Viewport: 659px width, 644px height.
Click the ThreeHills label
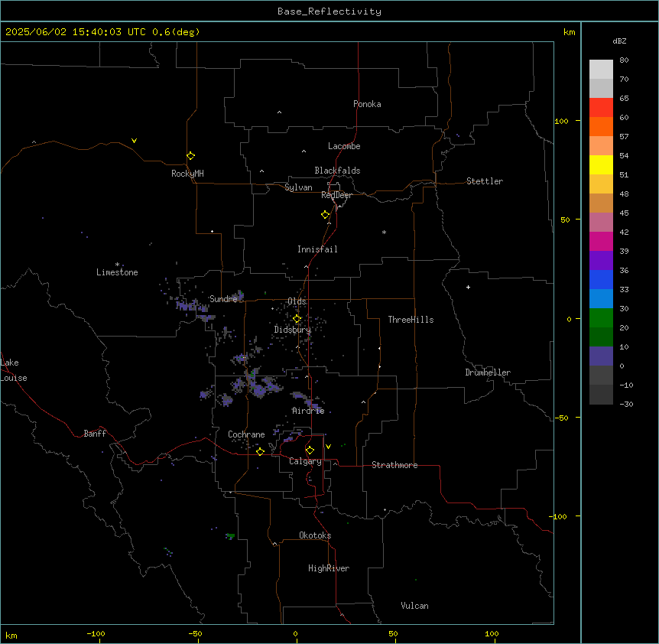point(411,320)
